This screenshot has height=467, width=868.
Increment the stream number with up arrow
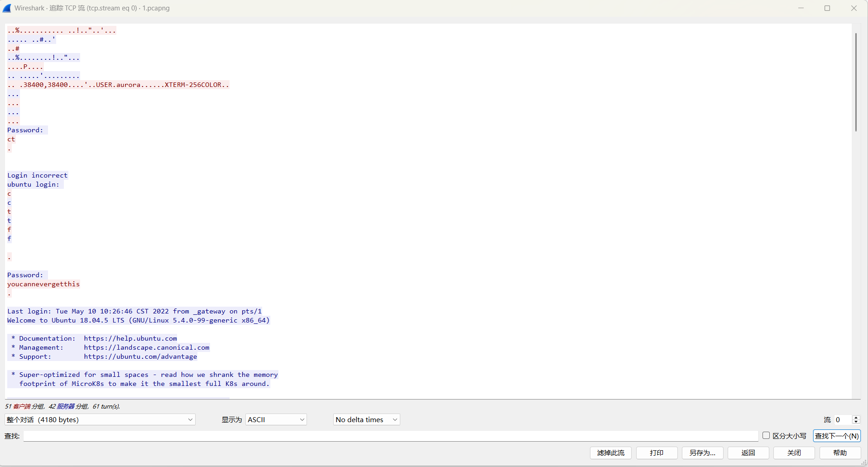[x=856, y=418]
